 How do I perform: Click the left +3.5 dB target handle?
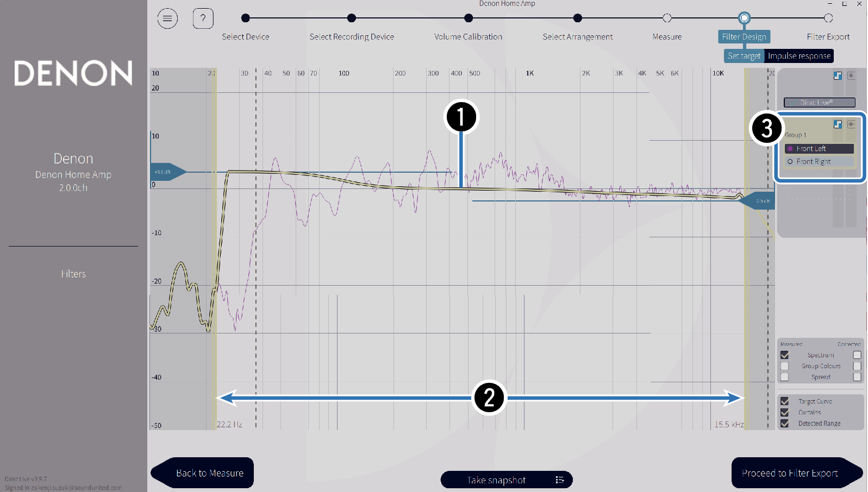tap(168, 172)
